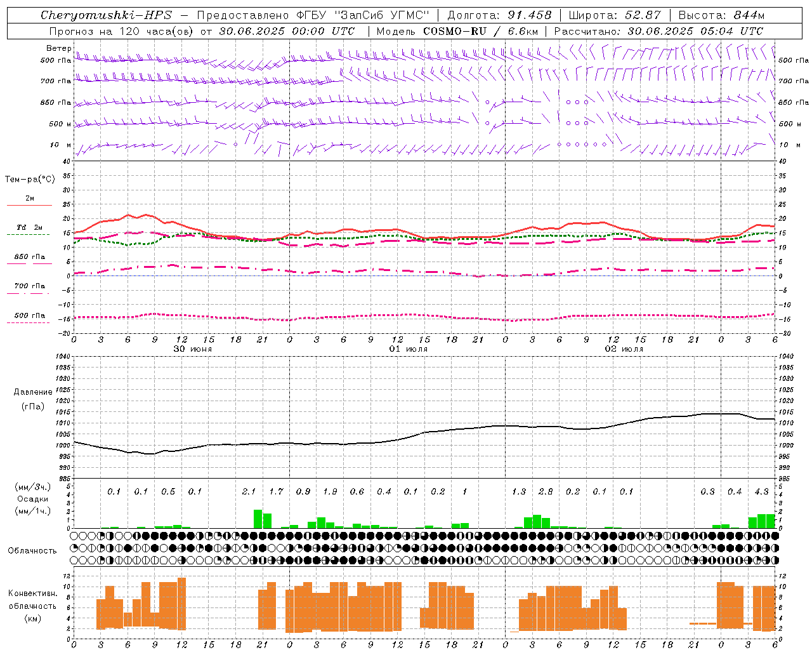Click the precipitation value "0.5"
Screen dimensions: 812x650
pos(168,491)
